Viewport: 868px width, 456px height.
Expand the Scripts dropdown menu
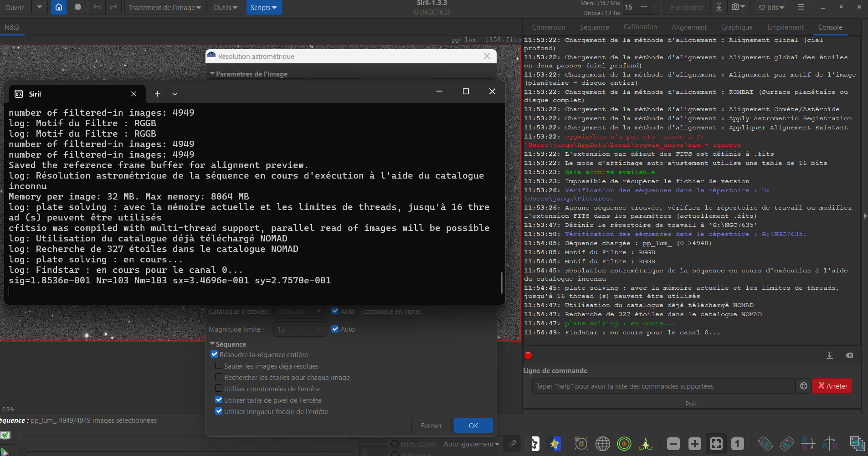click(264, 7)
